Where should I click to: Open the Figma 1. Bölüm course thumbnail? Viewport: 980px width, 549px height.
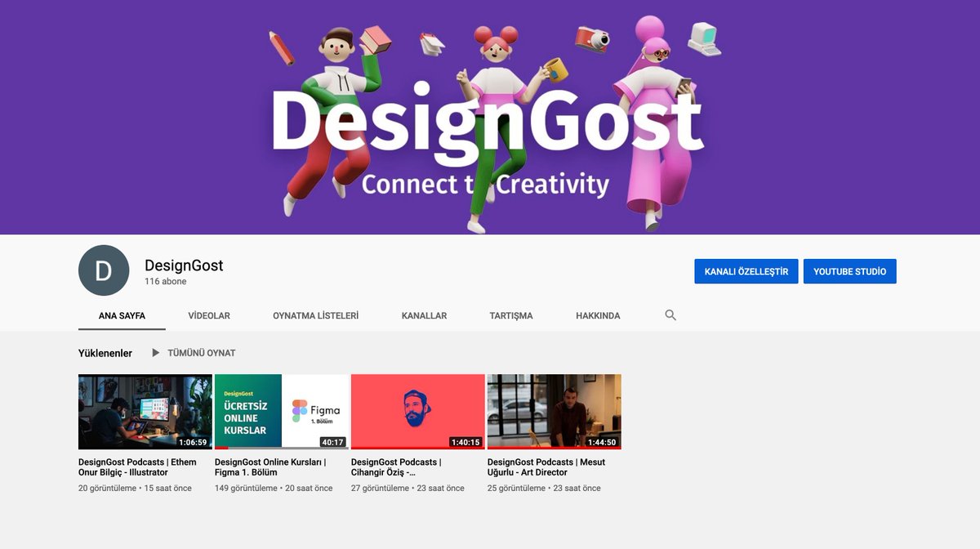pyautogui.click(x=282, y=412)
